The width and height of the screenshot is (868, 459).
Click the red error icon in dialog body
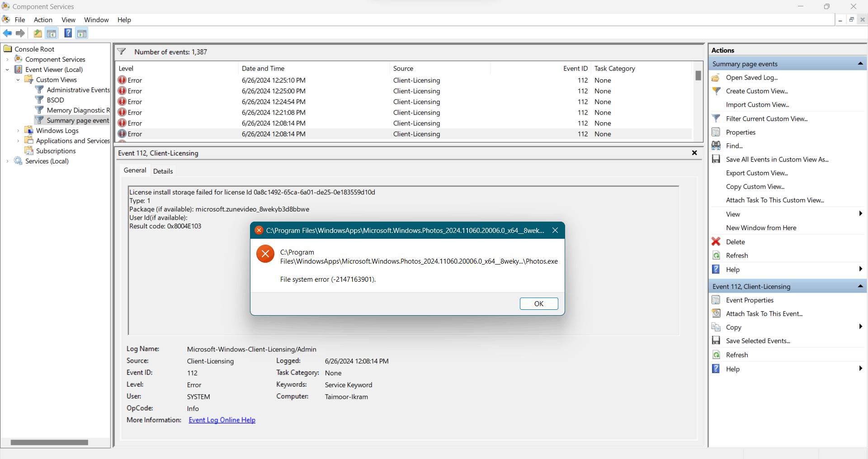pos(265,254)
